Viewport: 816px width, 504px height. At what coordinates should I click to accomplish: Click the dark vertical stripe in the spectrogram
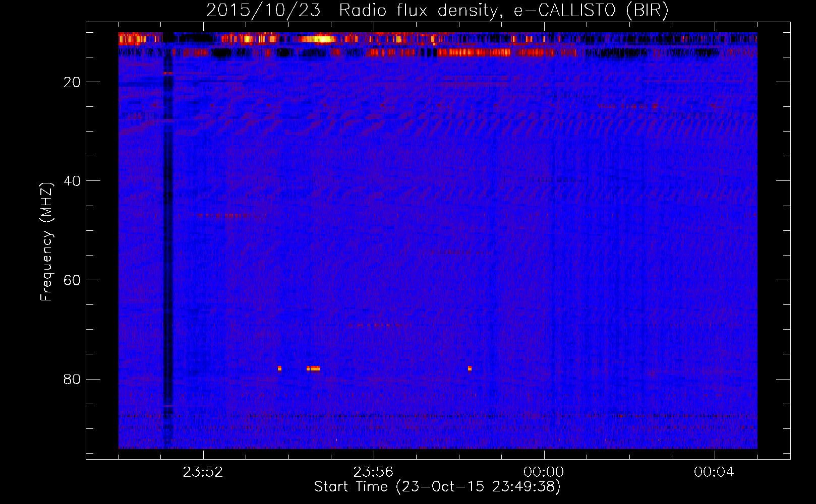pyautogui.click(x=168, y=240)
